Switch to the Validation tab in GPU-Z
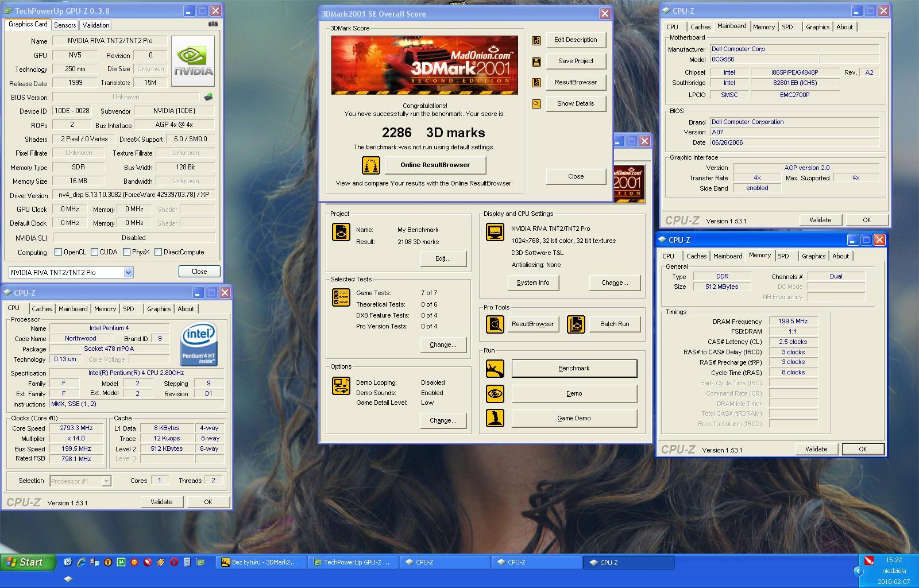Screen dimensions: 919x588 pyautogui.click(x=95, y=25)
